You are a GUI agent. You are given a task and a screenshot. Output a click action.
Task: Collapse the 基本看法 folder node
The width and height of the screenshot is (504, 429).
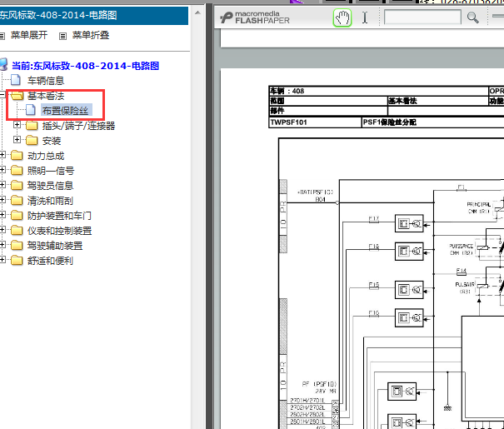point(2,94)
